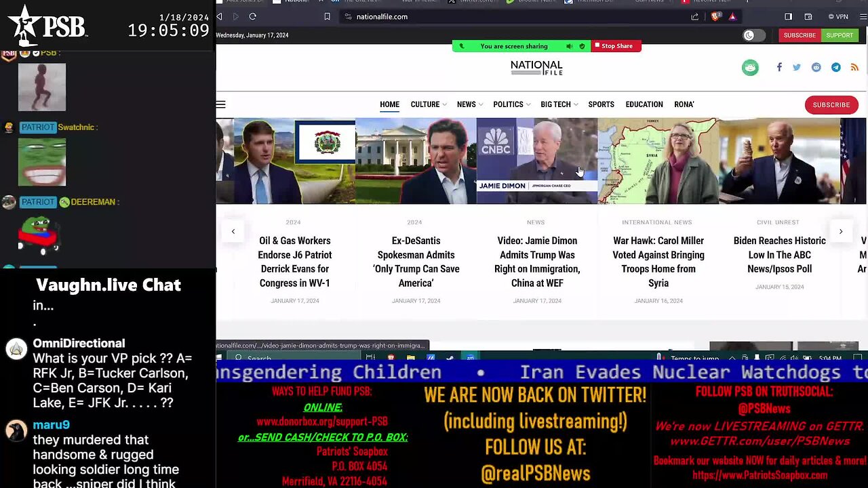Open the Carol Miller Syria map thumbnail
The height and width of the screenshot is (488, 868).
coord(658,161)
